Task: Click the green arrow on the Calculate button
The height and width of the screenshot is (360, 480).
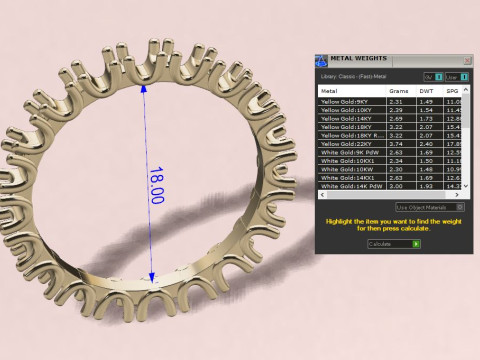Action: tap(416, 244)
